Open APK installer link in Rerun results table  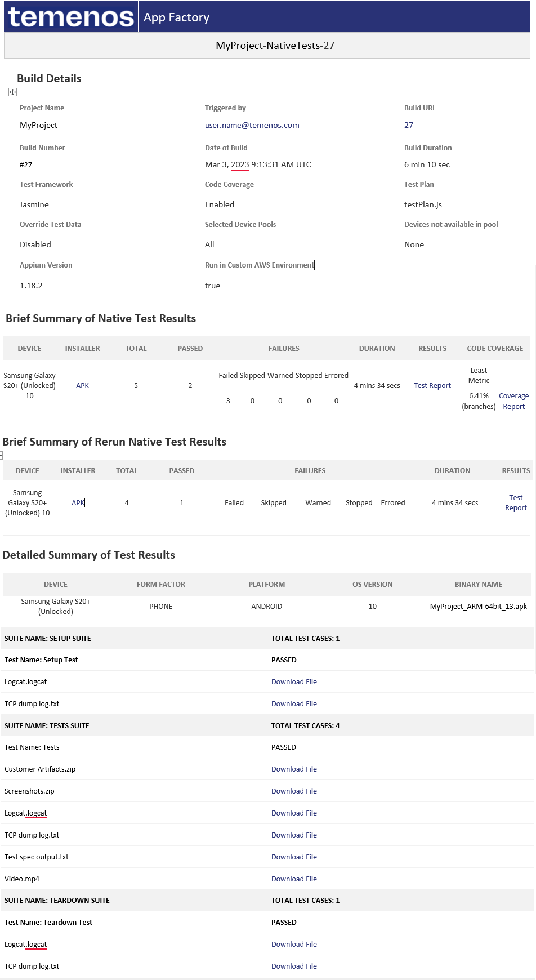point(78,503)
